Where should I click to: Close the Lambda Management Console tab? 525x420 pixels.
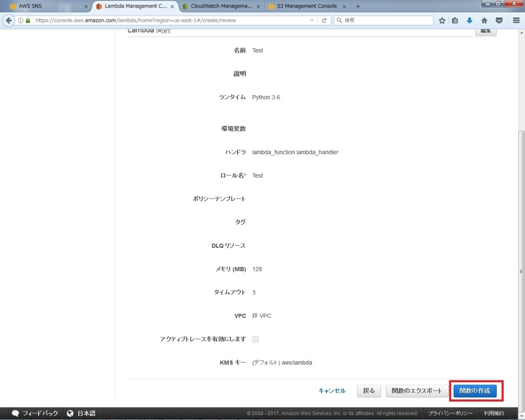(x=172, y=6)
